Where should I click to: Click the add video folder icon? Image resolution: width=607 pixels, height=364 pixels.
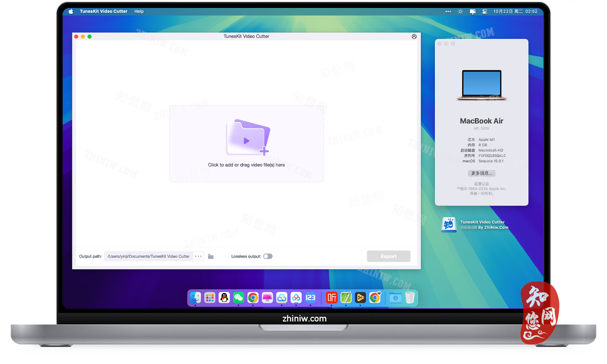click(x=248, y=137)
